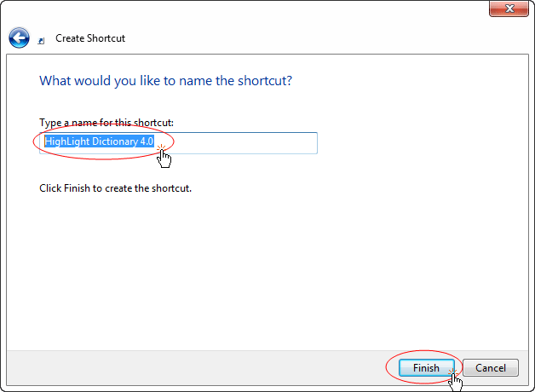The width and height of the screenshot is (535, 392).
Task: Click the instruction line Click Finish to create
Action: [x=115, y=188]
